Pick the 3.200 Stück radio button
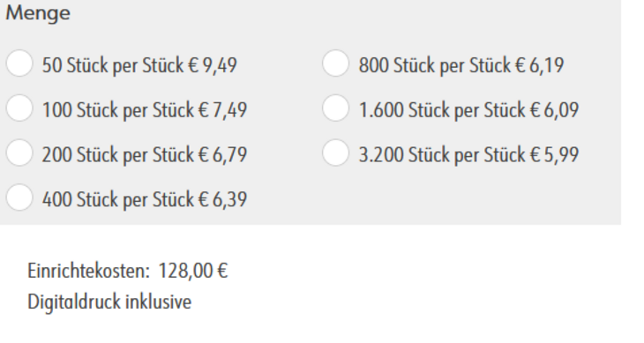The image size is (644, 343). [335, 153]
